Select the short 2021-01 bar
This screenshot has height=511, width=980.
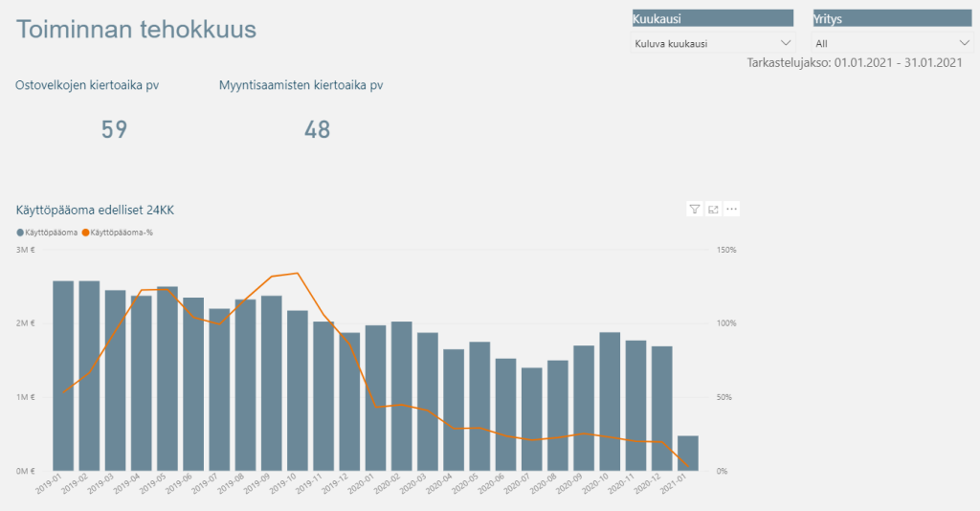[688, 454]
